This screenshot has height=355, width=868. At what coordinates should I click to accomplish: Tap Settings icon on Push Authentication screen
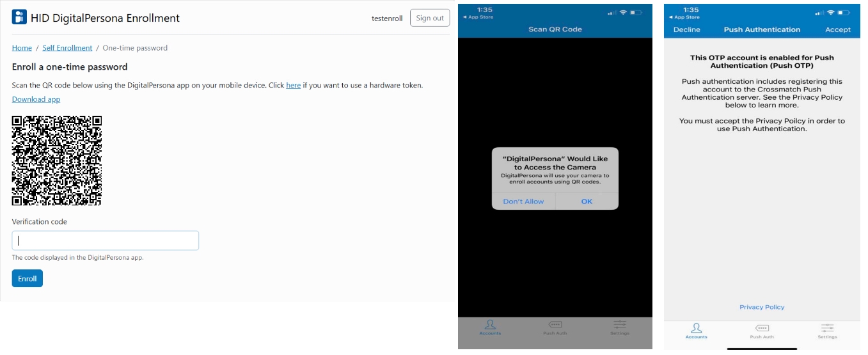coord(827,330)
